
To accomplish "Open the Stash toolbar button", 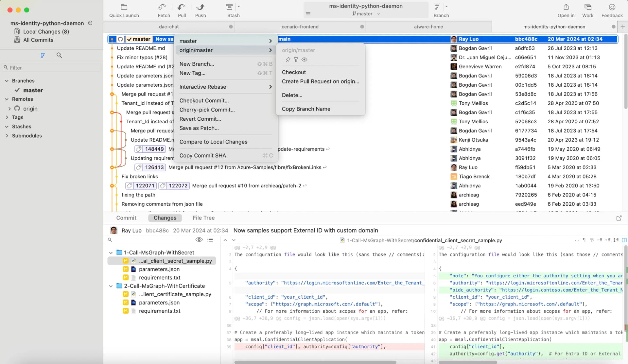I will [230, 7].
